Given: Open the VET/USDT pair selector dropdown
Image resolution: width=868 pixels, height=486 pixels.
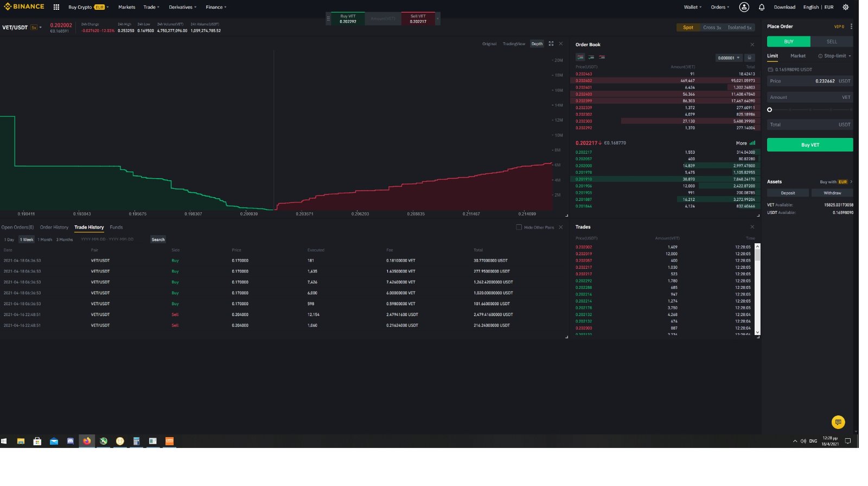Looking at the screenshot, I should pos(22,27).
